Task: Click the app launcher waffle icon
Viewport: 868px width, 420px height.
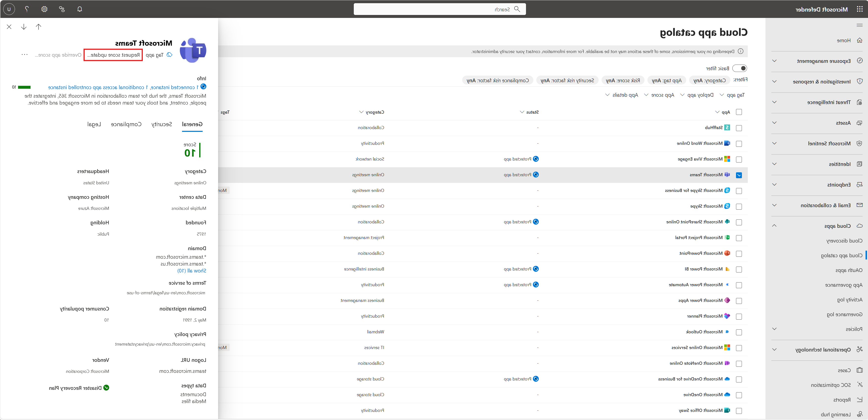Action: click(860, 9)
